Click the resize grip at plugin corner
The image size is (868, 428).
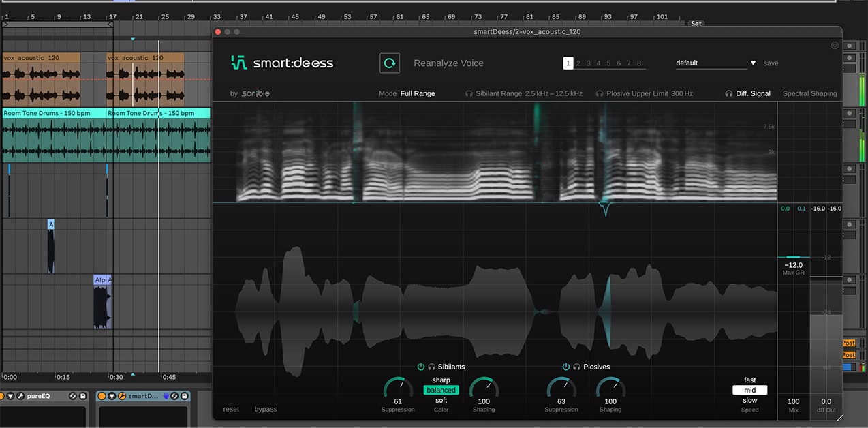pos(839,417)
